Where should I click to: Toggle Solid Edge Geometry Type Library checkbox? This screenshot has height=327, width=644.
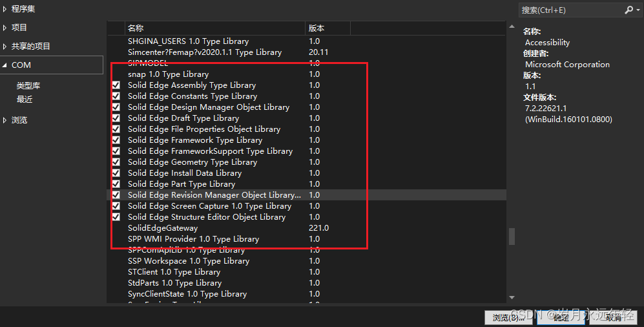tap(116, 162)
